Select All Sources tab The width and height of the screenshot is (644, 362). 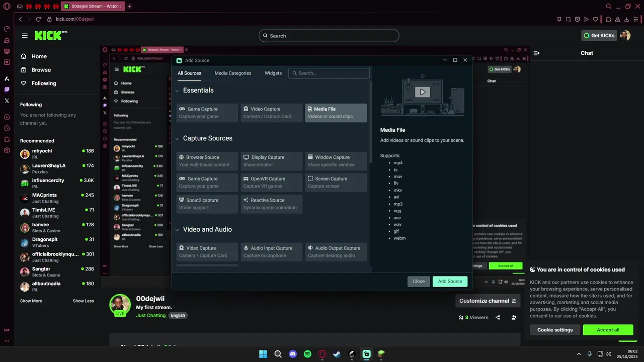pyautogui.click(x=189, y=73)
